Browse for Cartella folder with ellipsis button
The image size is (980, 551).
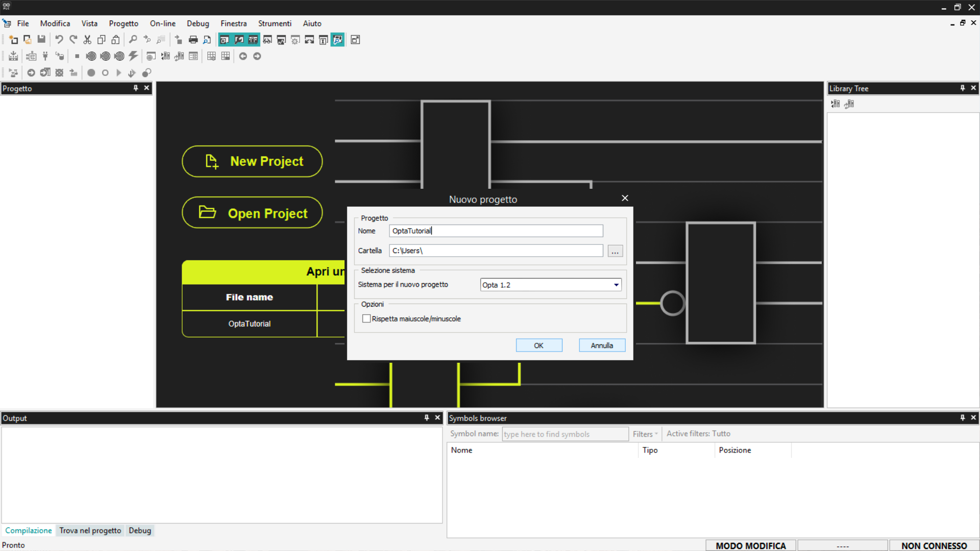615,252
